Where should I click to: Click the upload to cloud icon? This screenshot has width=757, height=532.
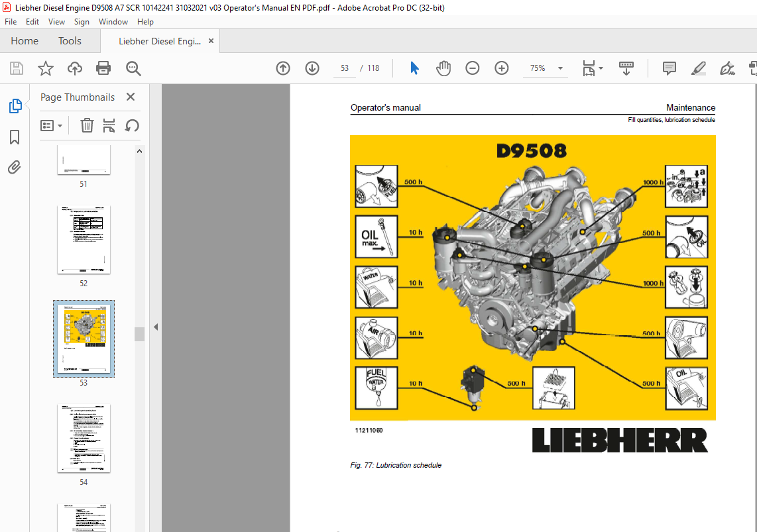pyautogui.click(x=75, y=68)
